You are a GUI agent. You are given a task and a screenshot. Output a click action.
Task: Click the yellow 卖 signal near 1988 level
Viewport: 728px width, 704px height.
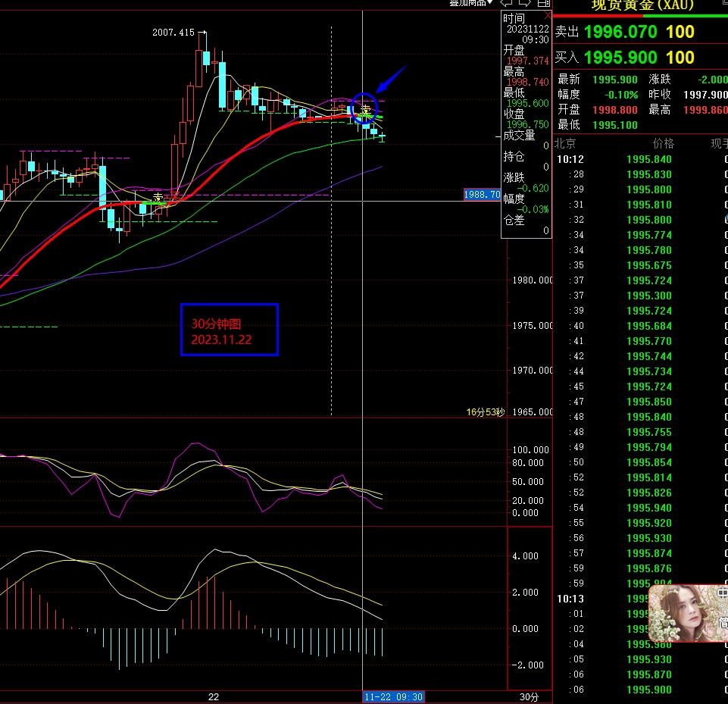[x=158, y=198]
